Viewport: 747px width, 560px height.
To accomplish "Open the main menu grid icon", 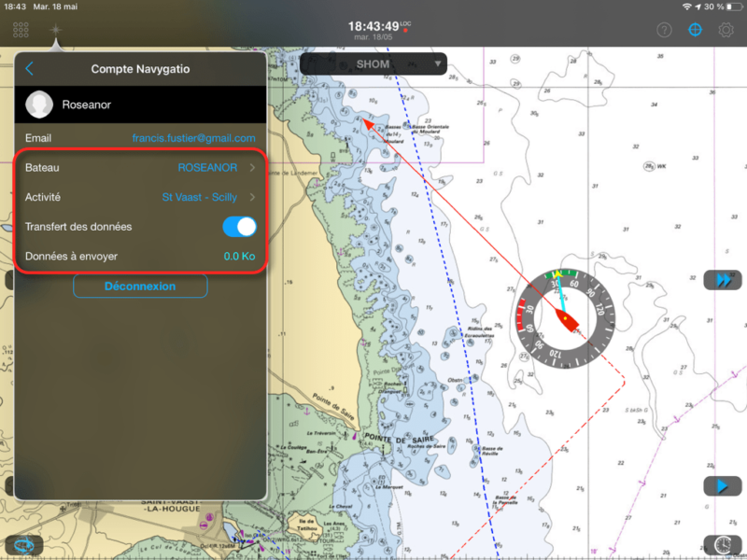I will point(21,30).
